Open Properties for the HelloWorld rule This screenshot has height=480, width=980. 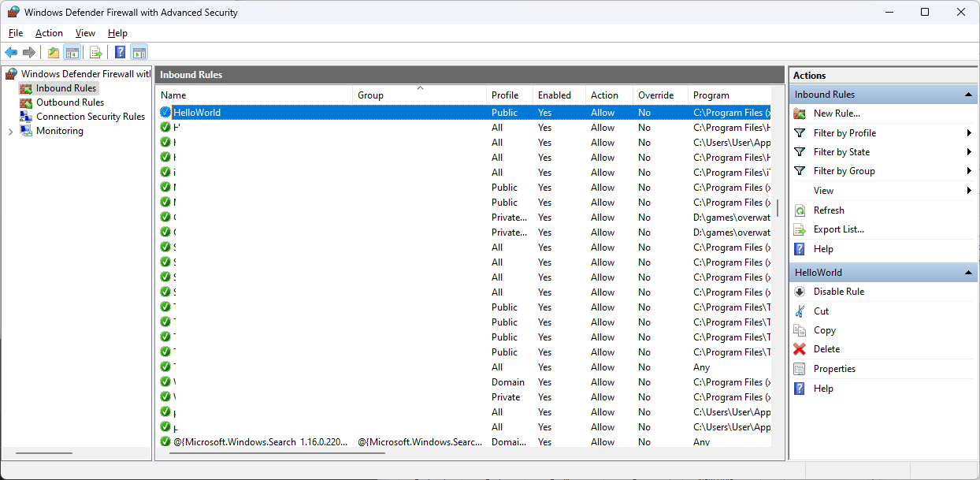pos(834,369)
